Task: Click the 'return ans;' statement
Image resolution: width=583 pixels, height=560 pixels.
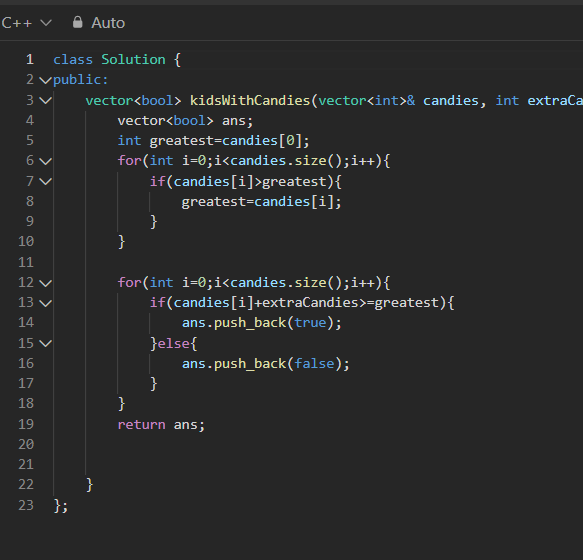Action: click(161, 425)
